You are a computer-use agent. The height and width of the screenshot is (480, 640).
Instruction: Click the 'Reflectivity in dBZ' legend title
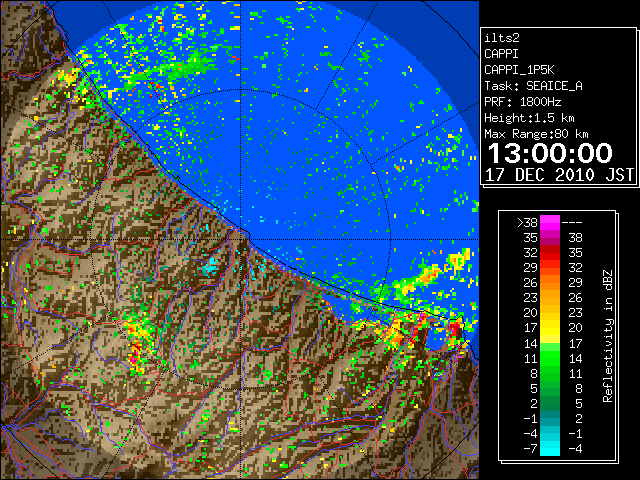pyautogui.click(x=608, y=336)
